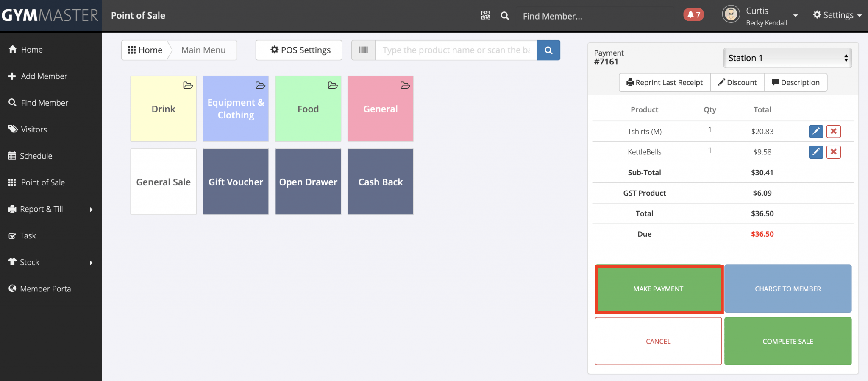Click the red Due amount $36.50
Screen dimensions: 868x381
(x=762, y=234)
